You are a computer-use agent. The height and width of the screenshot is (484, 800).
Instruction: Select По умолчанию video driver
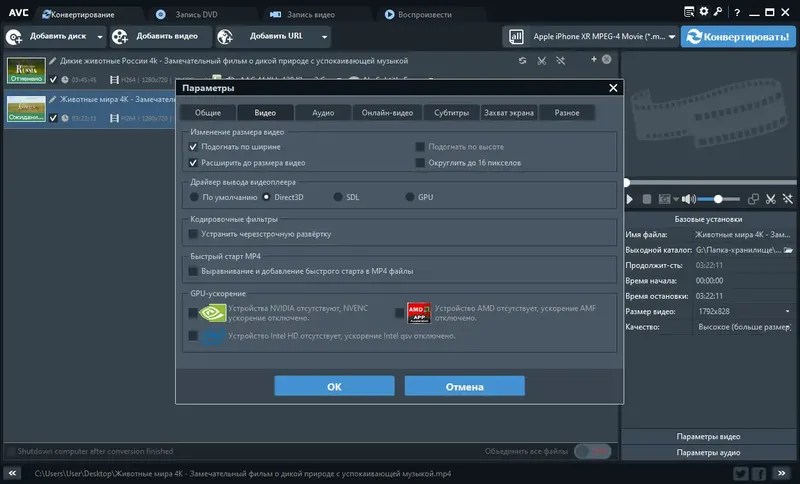pos(194,197)
